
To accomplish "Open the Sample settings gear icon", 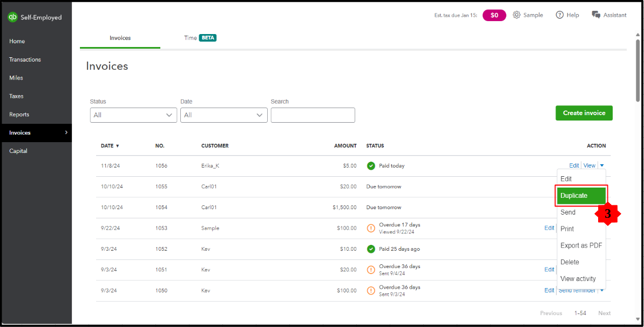I will pyautogui.click(x=516, y=15).
